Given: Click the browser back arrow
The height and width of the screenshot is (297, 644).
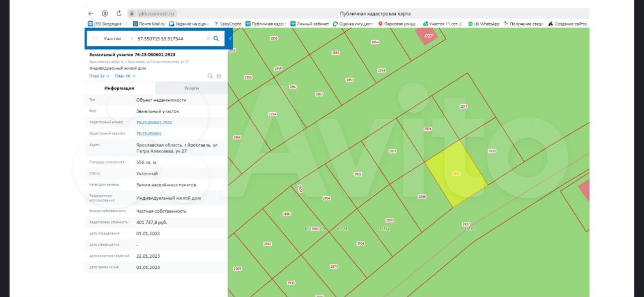Looking at the screenshot, I should point(91,14).
